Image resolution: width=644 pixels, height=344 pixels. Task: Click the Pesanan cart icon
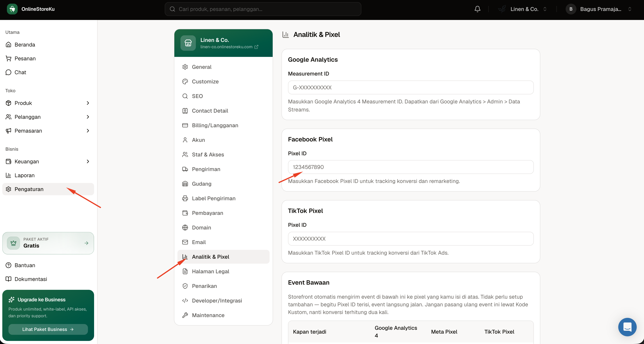pos(8,58)
